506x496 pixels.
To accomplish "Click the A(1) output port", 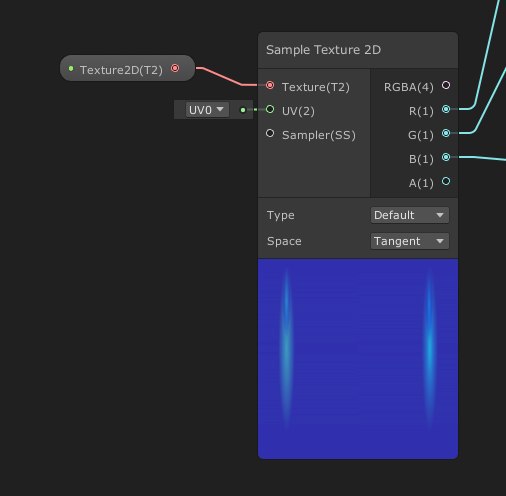I will click(446, 181).
